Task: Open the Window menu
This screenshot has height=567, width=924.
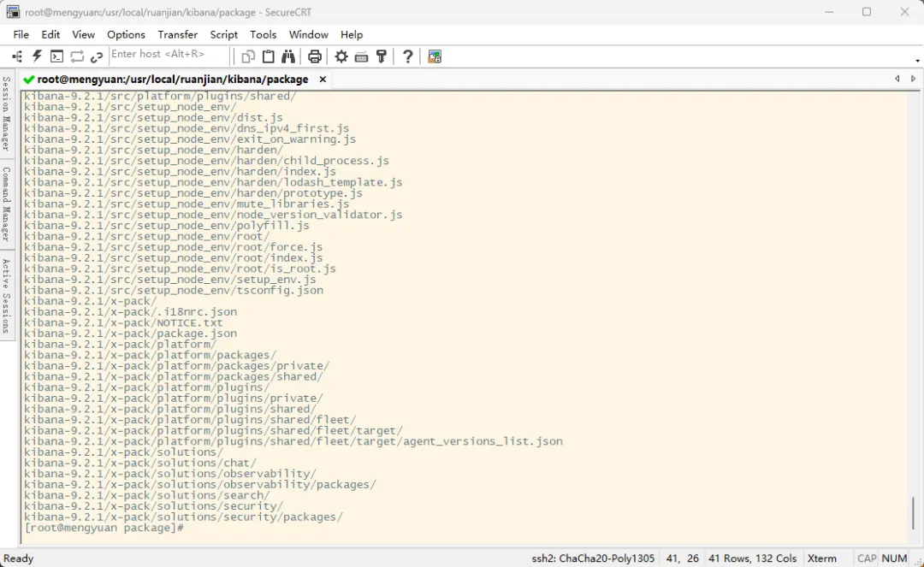Action: click(x=308, y=35)
